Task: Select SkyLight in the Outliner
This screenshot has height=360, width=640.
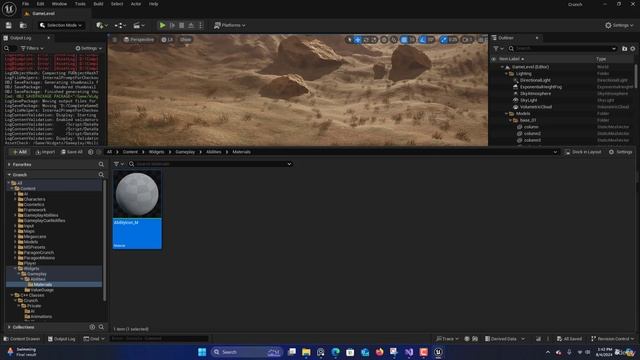Action: coord(529,100)
